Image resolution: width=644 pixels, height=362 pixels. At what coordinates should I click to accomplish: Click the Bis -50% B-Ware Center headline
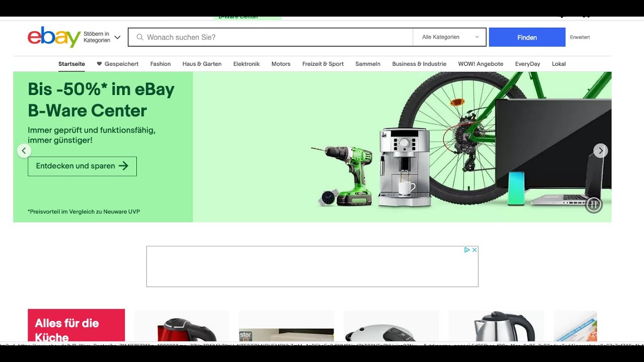(x=101, y=100)
